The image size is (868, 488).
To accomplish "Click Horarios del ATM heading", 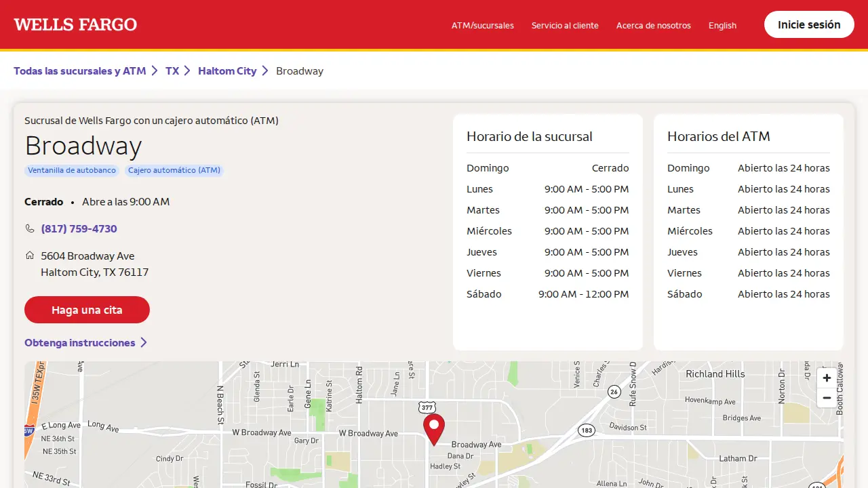I will tap(719, 136).
